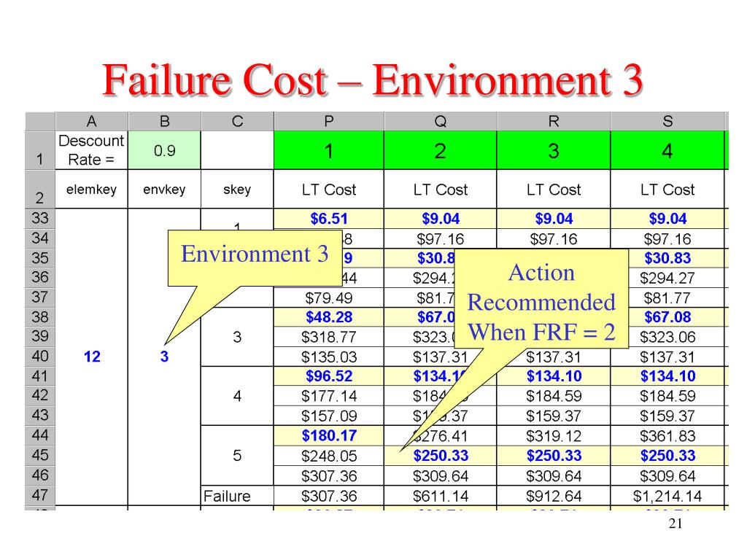Click $250.33 in column Q
This screenshot has width=747, height=560.
(x=440, y=456)
